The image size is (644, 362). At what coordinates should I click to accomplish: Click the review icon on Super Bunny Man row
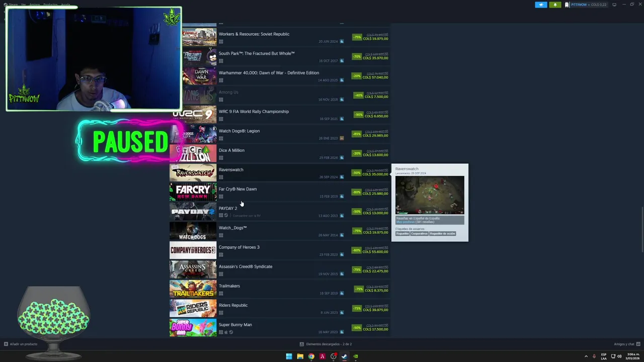(342, 332)
